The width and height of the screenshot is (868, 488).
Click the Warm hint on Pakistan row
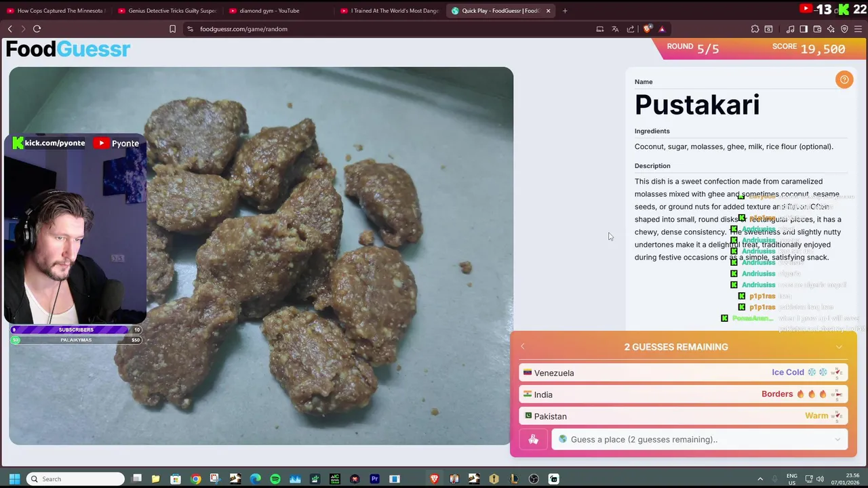(x=816, y=416)
